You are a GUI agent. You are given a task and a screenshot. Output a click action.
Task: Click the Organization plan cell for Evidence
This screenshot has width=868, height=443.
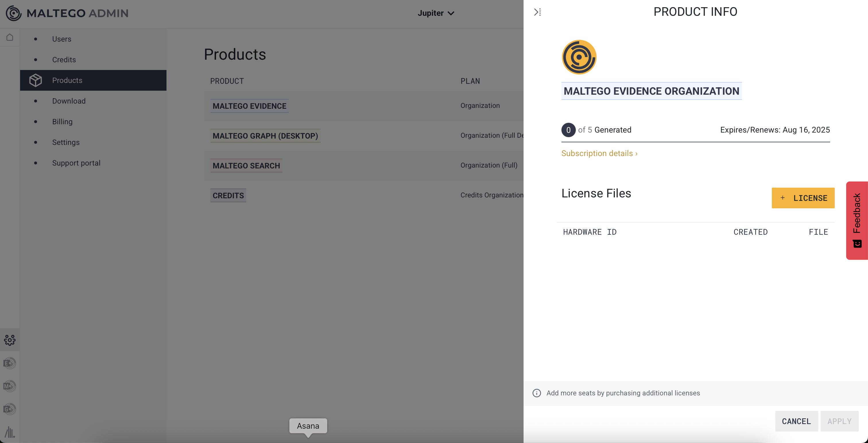pos(480,106)
